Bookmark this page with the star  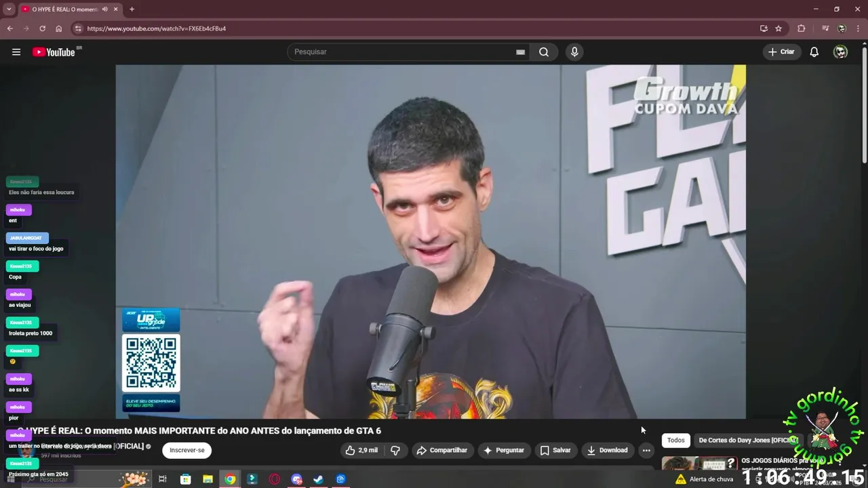pos(778,28)
